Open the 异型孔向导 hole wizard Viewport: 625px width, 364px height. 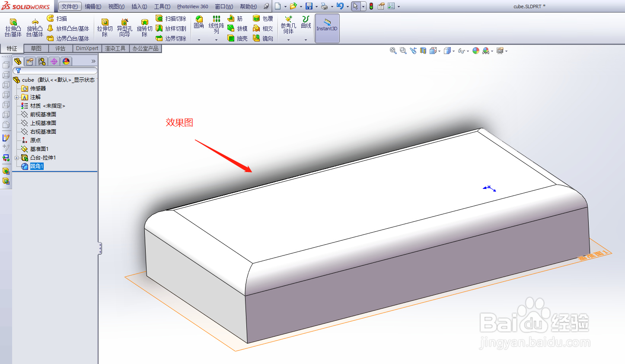(x=124, y=28)
